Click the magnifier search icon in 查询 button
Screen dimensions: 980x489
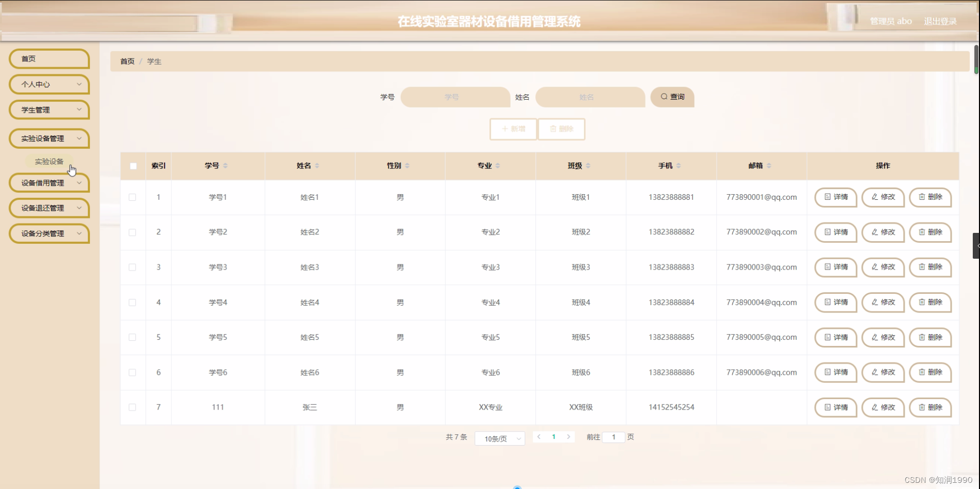point(665,97)
